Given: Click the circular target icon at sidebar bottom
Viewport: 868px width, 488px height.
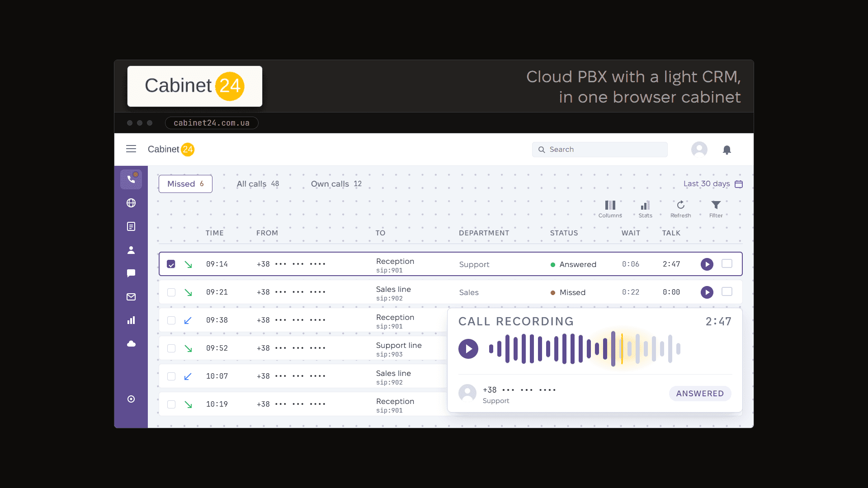Looking at the screenshot, I should [131, 399].
